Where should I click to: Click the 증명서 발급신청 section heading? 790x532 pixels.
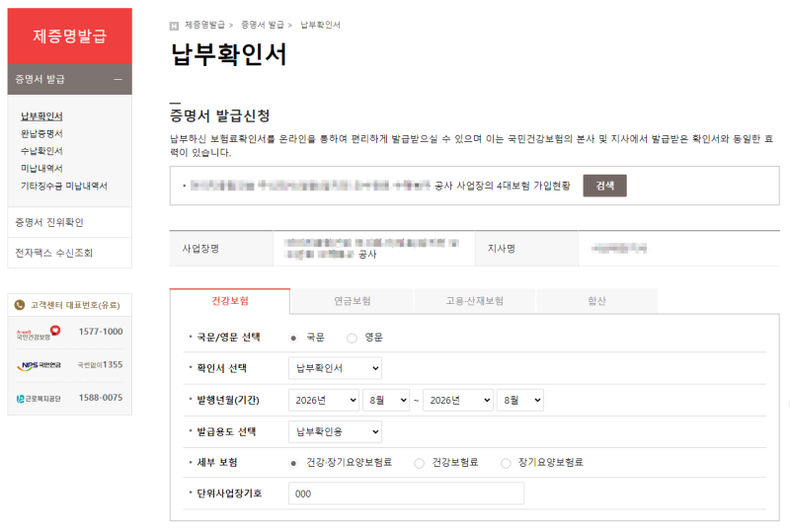click(x=220, y=115)
